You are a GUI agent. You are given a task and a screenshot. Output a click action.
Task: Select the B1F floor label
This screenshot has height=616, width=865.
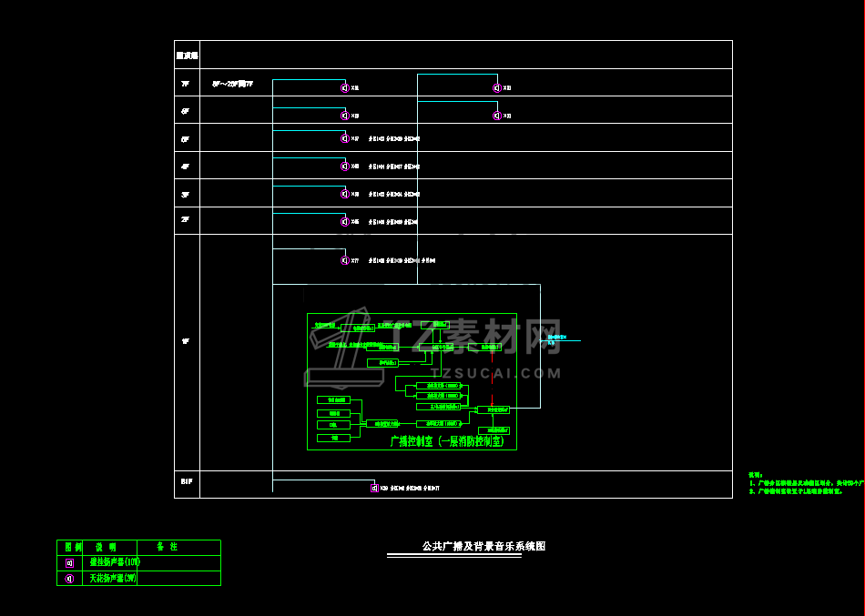click(x=187, y=481)
